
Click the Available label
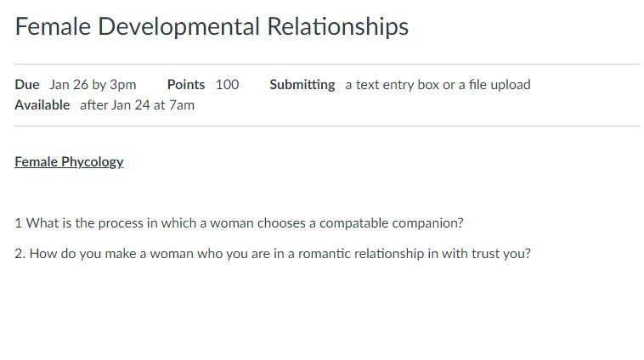point(42,105)
